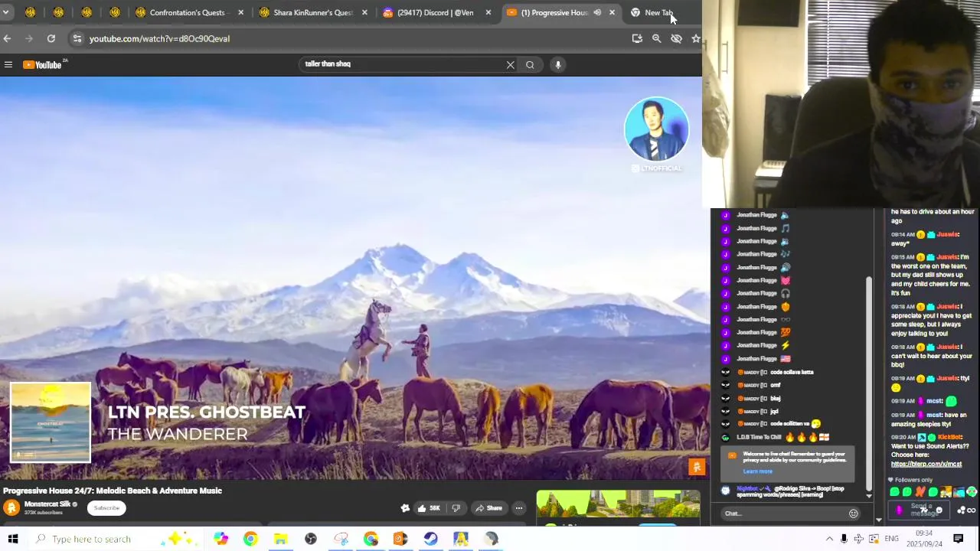The image size is (980, 551).
Task: Click Learn more in live chat notice
Action: click(757, 471)
